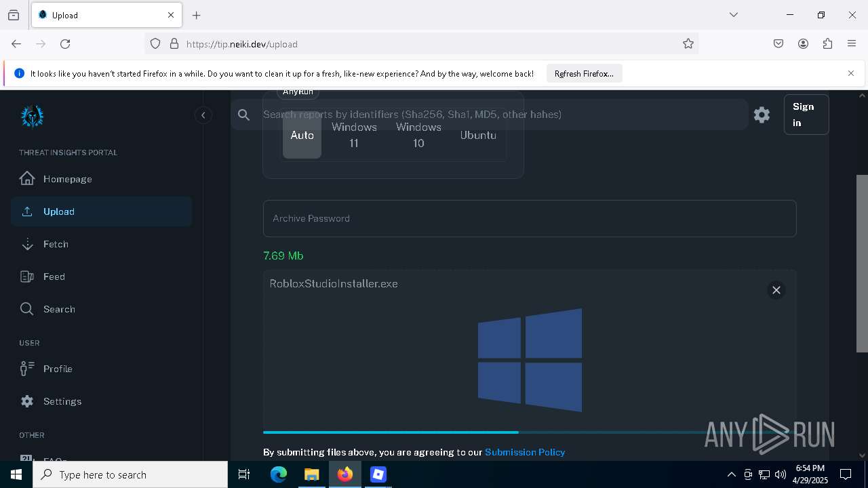The width and height of the screenshot is (868, 488).
Task: Select the Upload browser tab
Action: click(106, 15)
